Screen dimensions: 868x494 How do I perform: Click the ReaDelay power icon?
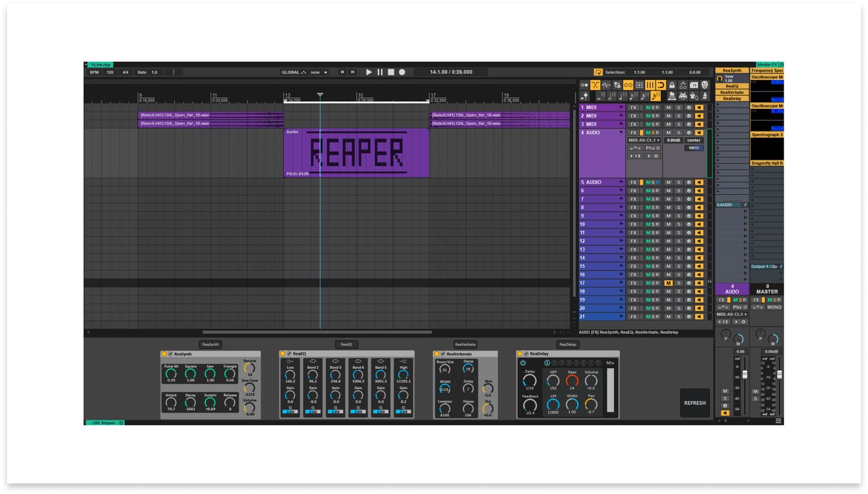523,363
